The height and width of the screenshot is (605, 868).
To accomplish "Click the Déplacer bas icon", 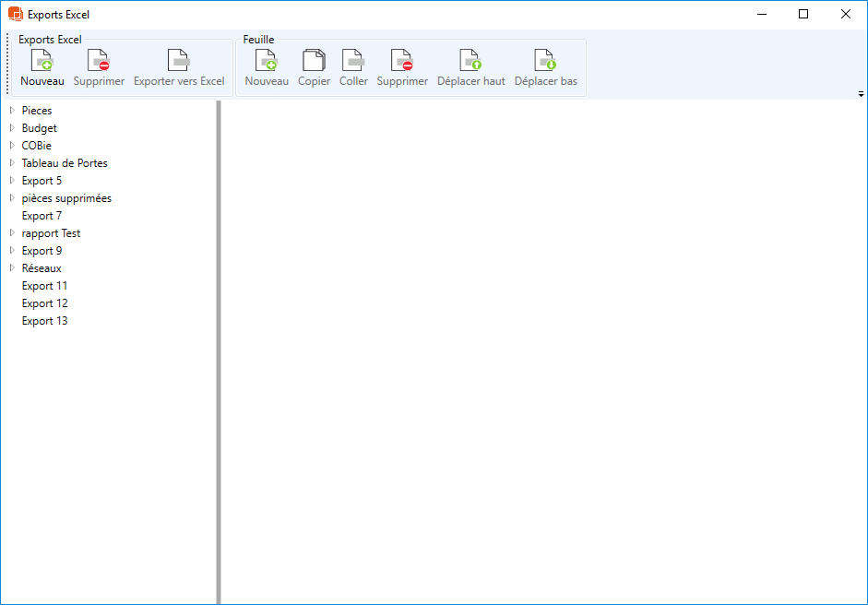I will (546, 61).
